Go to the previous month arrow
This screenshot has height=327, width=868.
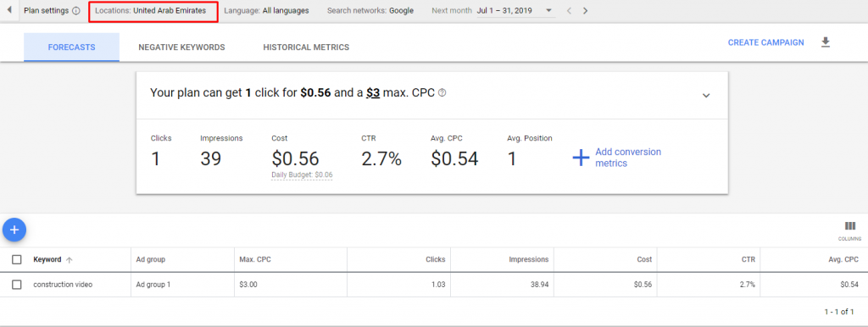click(569, 10)
